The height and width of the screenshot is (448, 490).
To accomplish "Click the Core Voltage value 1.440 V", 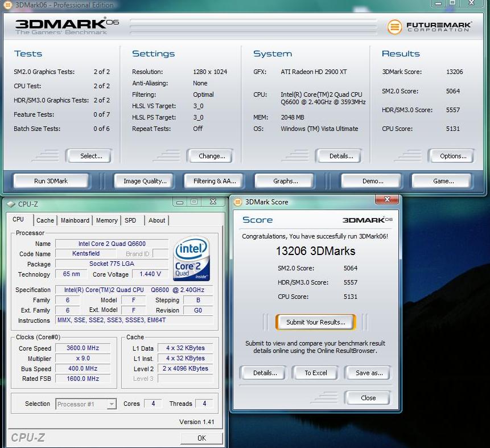I will point(150,274).
